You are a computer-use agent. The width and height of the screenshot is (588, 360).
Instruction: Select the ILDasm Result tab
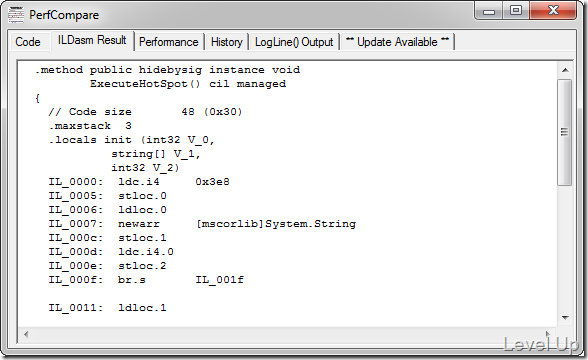pyautogui.click(x=92, y=40)
